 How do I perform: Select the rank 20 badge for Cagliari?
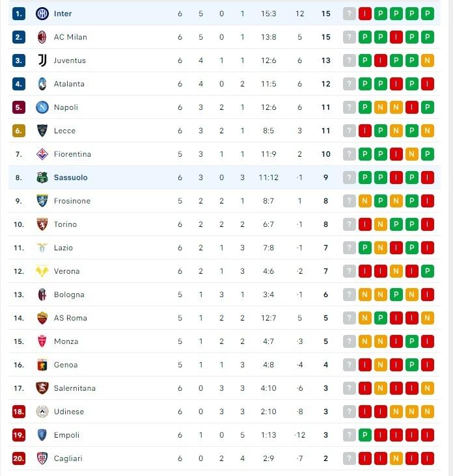(18, 458)
